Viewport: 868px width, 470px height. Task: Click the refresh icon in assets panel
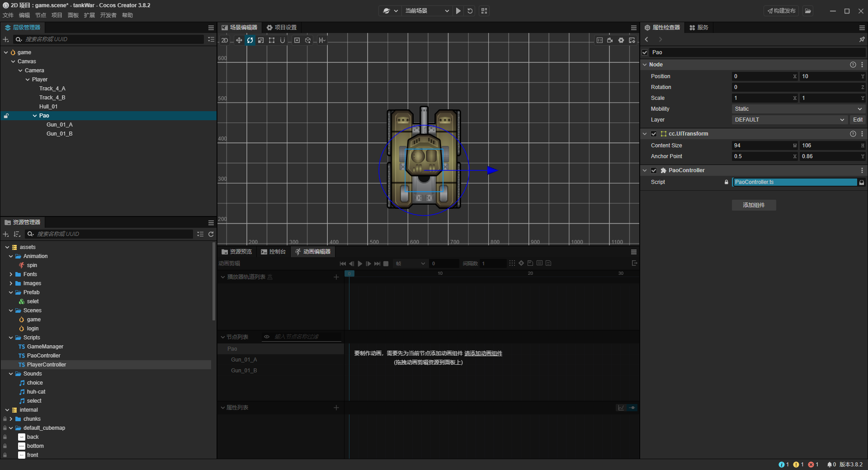click(x=211, y=234)
